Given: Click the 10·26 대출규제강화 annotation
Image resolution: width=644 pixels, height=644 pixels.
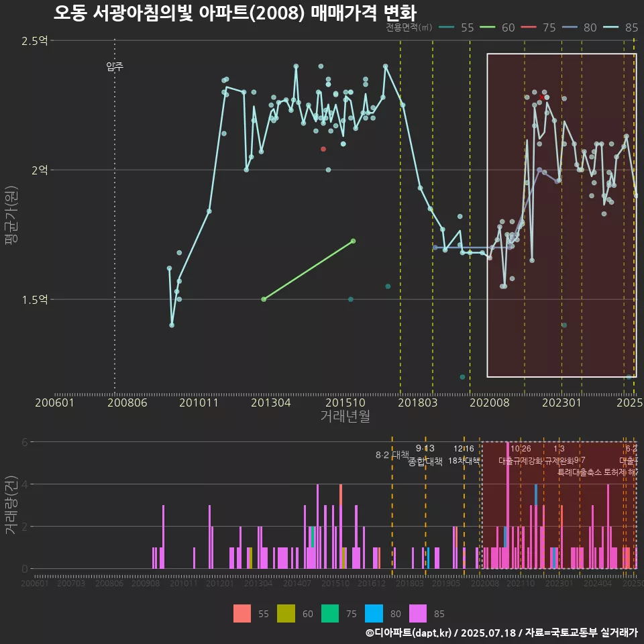Looking at the screenshot, I should 521,455.
